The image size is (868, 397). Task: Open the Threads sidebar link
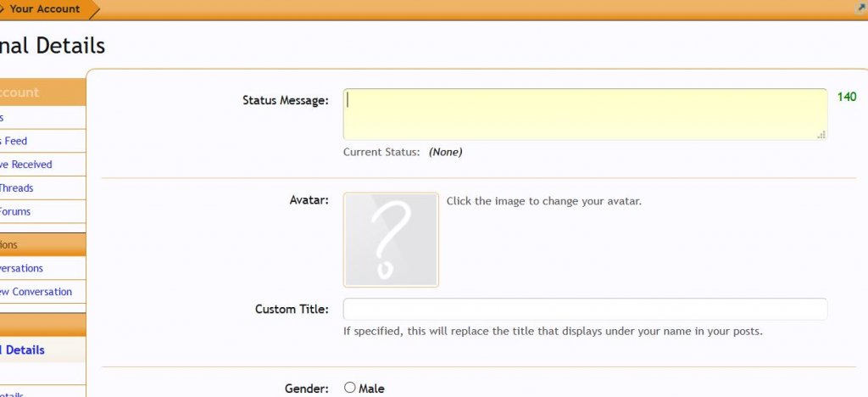(17, 188)
